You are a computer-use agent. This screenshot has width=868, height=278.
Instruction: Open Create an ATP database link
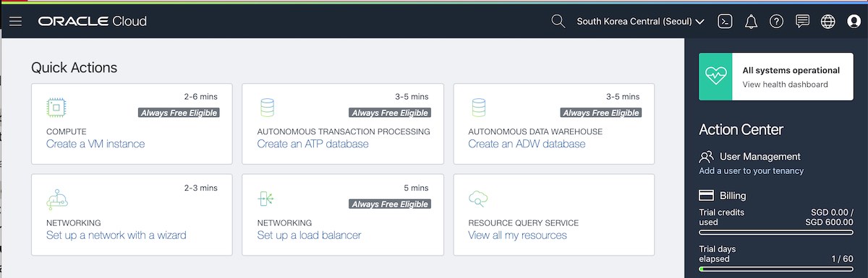pyautogui.click(x=313, y=144)
